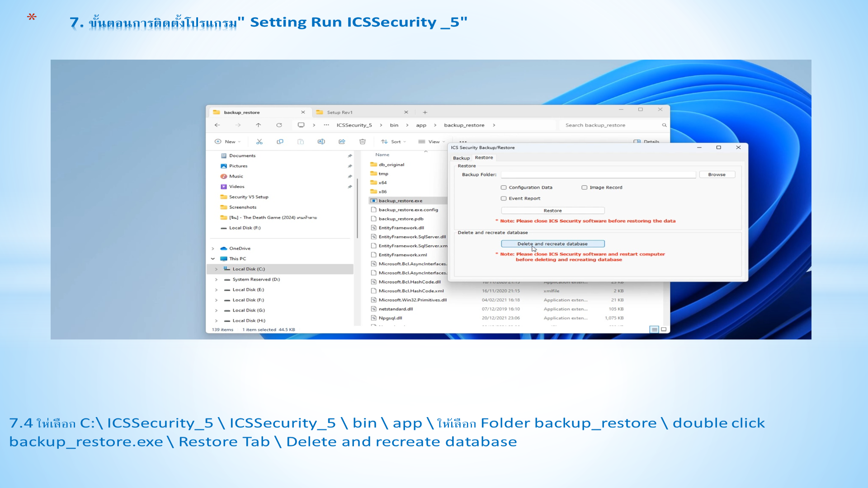Click app in the breadcrumb path

(421, 125)
